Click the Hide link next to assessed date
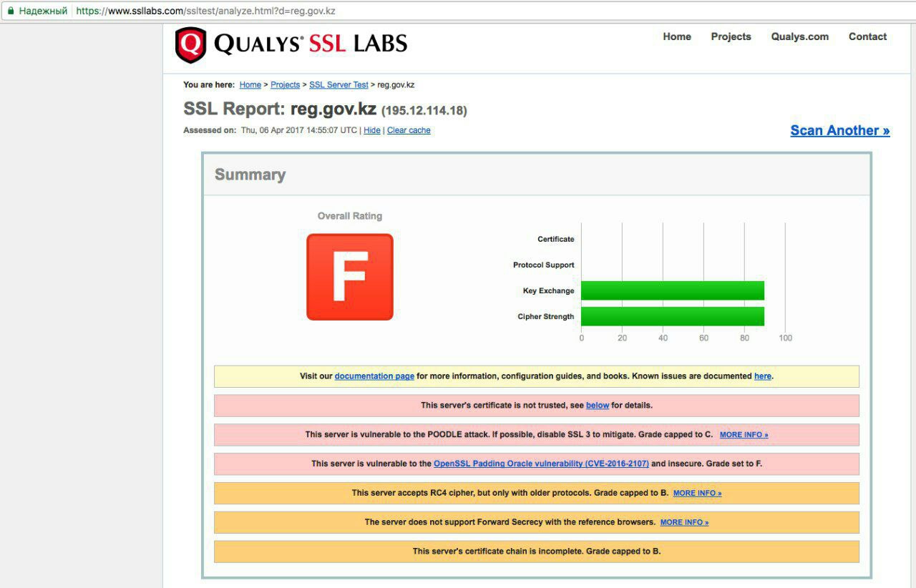 click(x=372, y=130)
